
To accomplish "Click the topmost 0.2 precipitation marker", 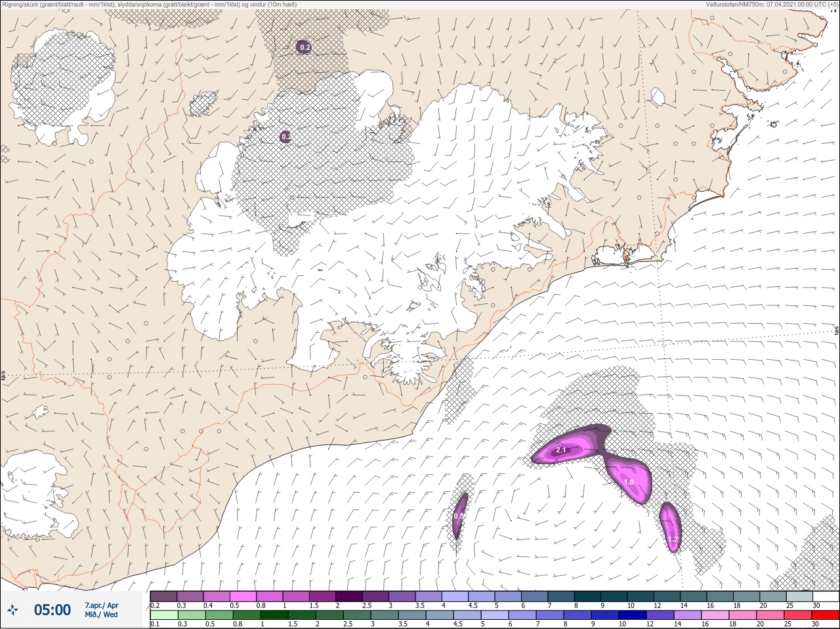I will [304, 47].
